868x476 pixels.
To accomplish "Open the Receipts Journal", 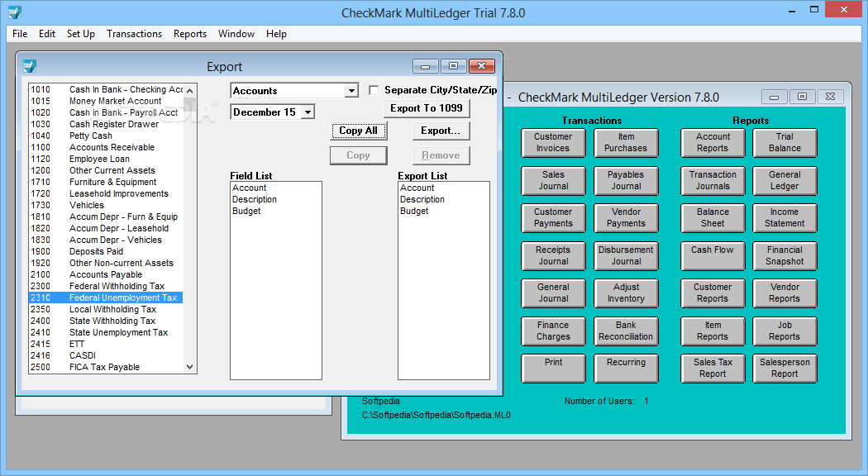I will [x=553, y=255].
